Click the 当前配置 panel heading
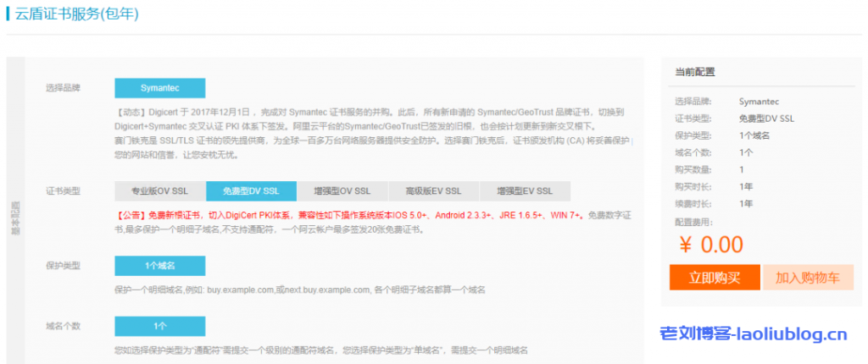This screenshot has height=364, width=868. 695,72
